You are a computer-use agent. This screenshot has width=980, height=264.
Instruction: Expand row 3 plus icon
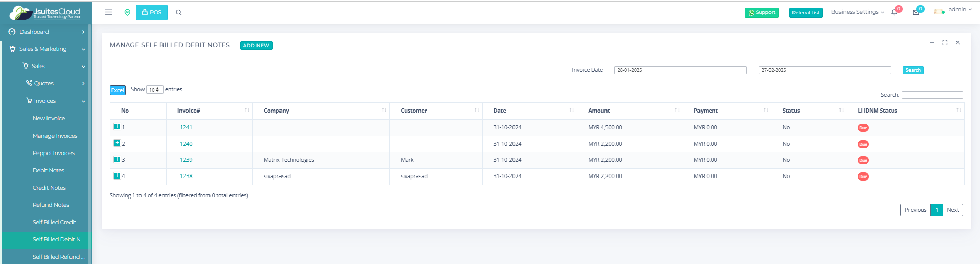pos(117,160)
